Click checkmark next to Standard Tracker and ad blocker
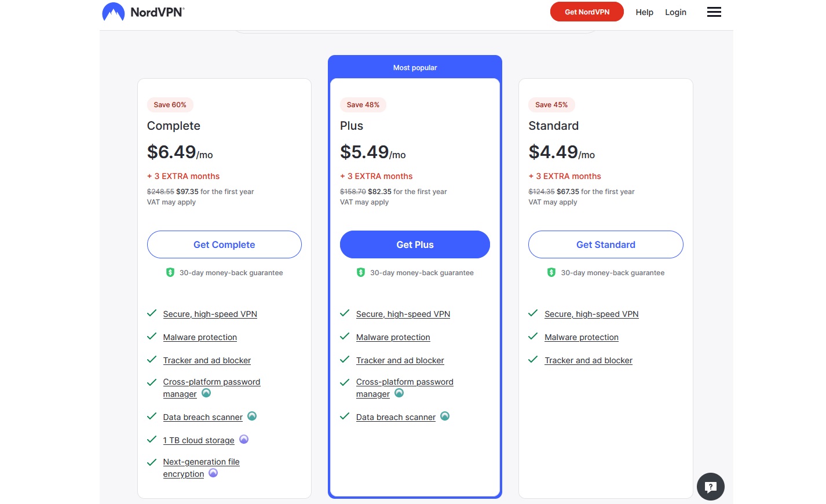Image resolution: width=826 pixels, height=504 pixels. click(533, 359)
